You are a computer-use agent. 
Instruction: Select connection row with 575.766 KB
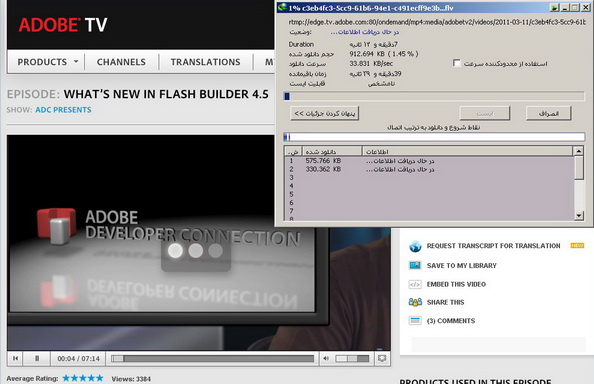click(429, 161)
